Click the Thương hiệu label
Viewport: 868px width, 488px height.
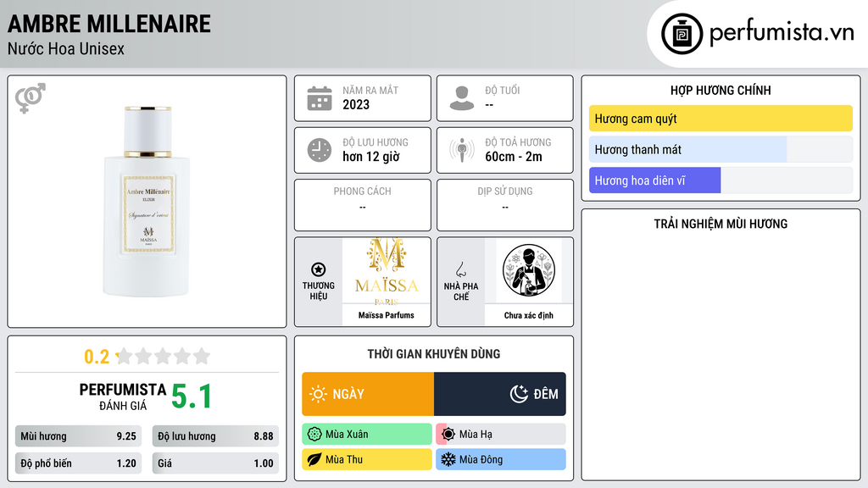(319, 291)
